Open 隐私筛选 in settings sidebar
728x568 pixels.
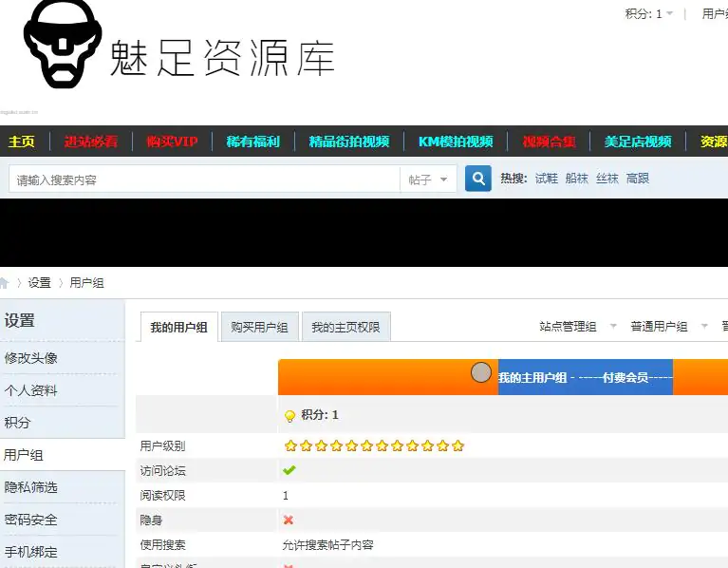[30, 486]
